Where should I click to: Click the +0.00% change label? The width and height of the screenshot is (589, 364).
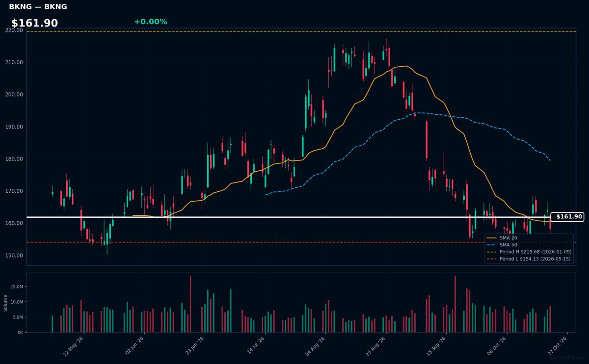tap(150, 22)
